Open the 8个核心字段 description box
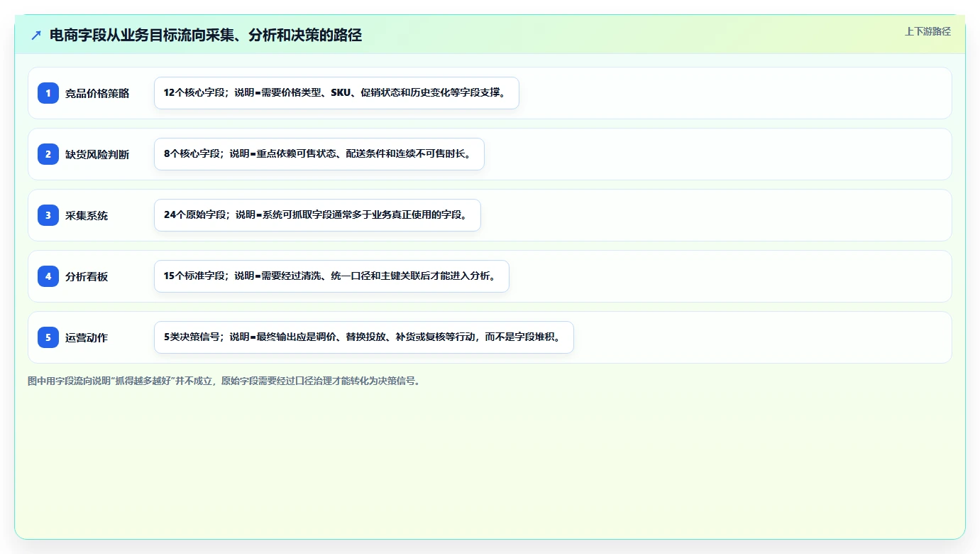The image size is (980, 554). (319, 154)
